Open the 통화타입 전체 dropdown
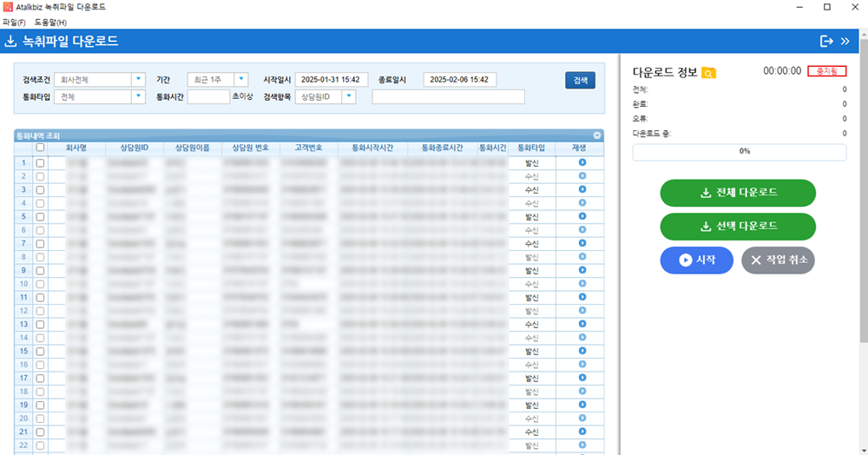Screen dimensions: 868x455 [x=138, y=96]
